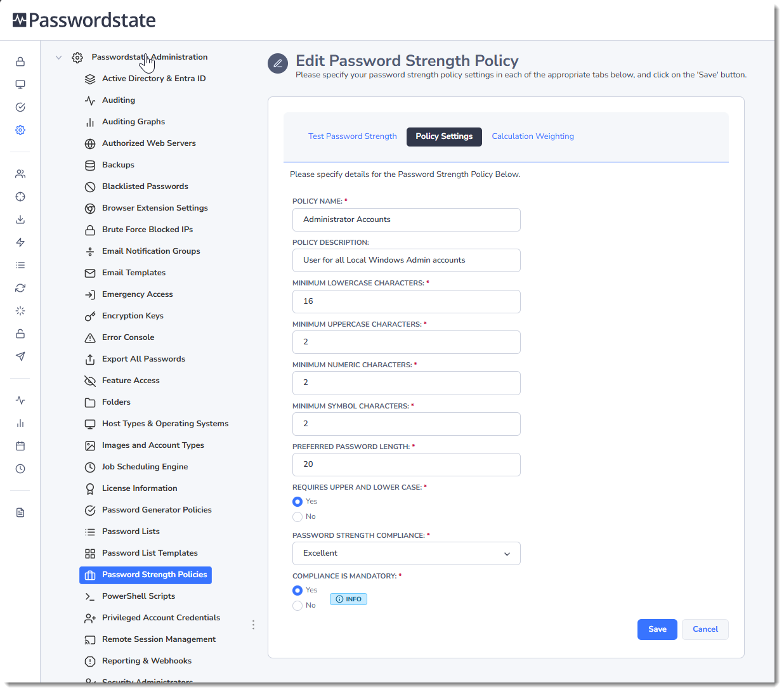The width and height of the screenshot is (784, 692).
Task: Collapse the Passwordstate Administration tree chevron
Action: coord(58,58)
